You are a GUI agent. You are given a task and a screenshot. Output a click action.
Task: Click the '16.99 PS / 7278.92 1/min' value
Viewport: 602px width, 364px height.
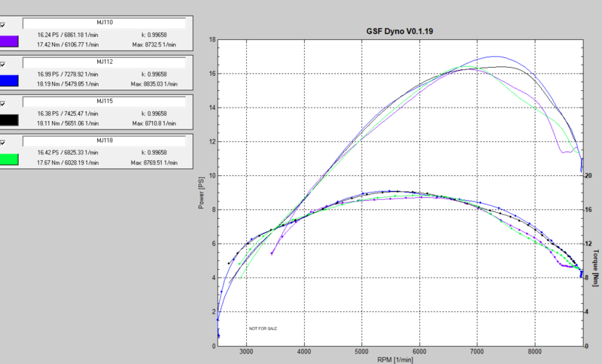(x=68, y=74)
